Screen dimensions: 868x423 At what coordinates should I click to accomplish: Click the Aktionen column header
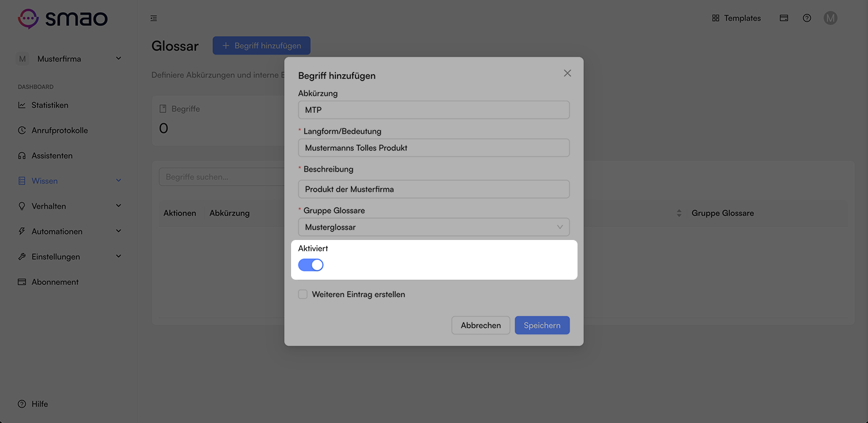coord(179,213)
